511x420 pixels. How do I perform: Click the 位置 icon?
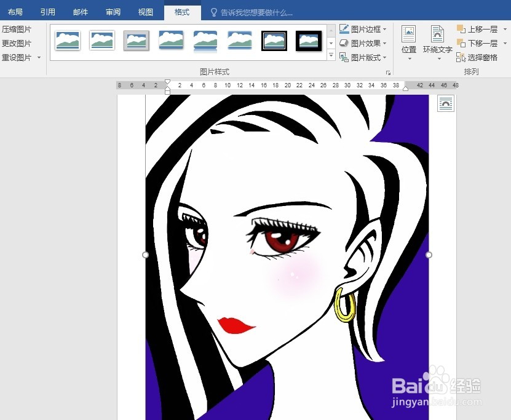[x=409, y=34]
